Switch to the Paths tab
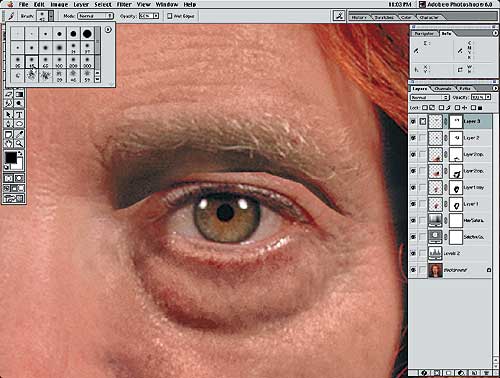The image size is (500, 378). tap(465, 88)
